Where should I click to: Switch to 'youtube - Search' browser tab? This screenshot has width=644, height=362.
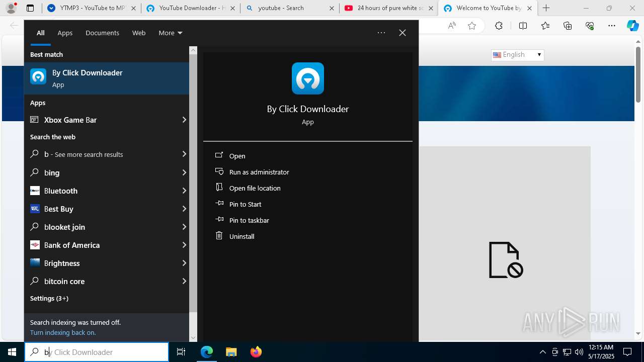point(289,8)
